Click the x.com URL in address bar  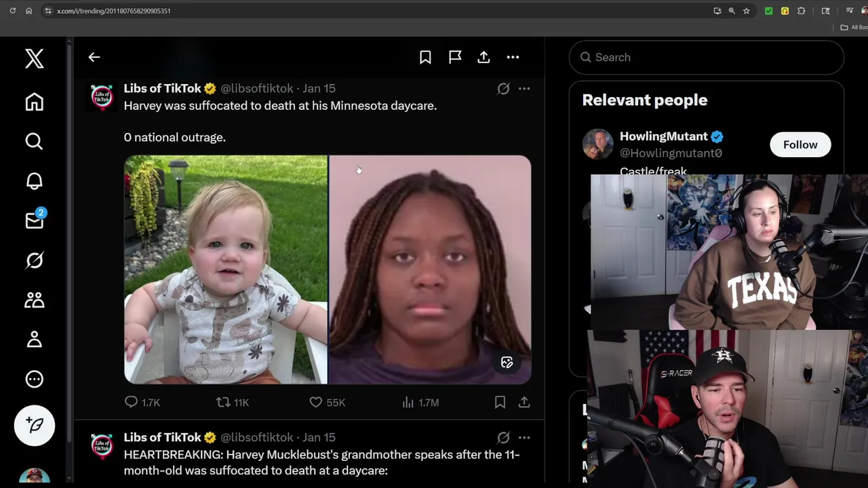pos(114,11)
